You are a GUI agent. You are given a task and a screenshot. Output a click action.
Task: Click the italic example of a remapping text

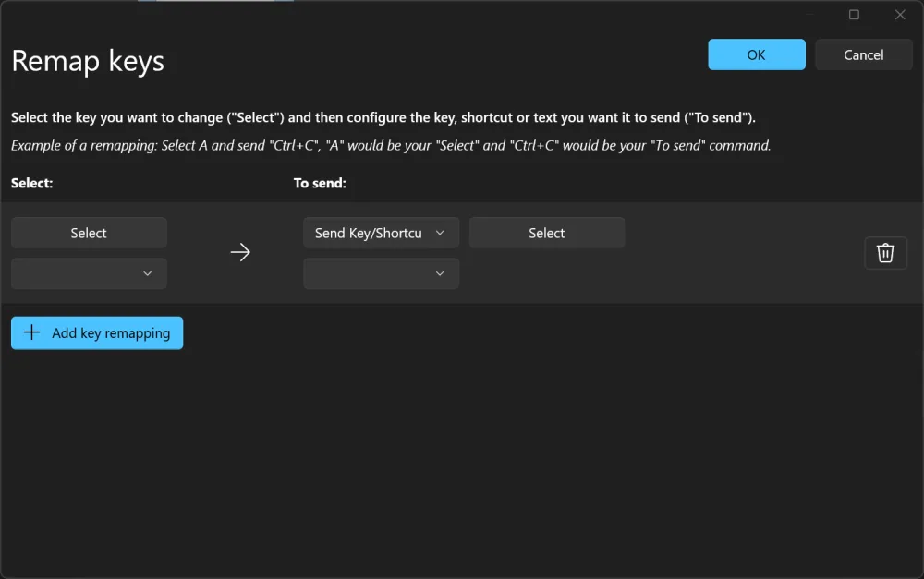[391, 146]
